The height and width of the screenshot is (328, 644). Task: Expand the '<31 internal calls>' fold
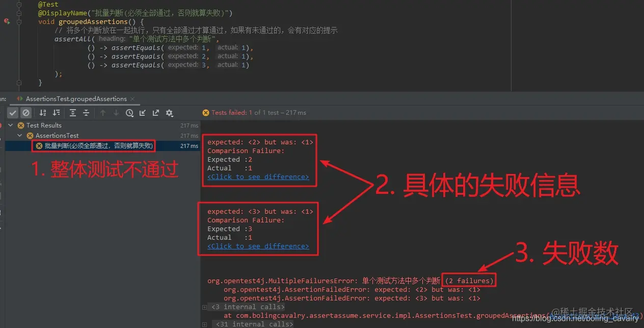[x=205, y=324]
